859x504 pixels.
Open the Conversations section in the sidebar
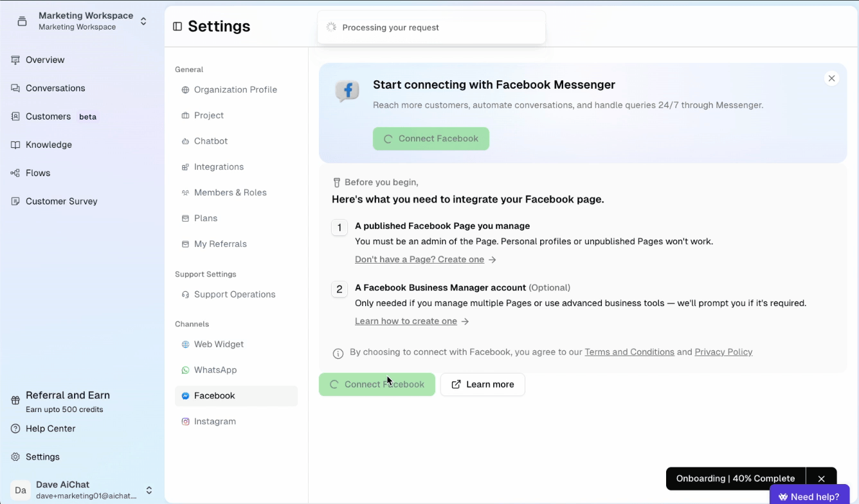[55, 88]
